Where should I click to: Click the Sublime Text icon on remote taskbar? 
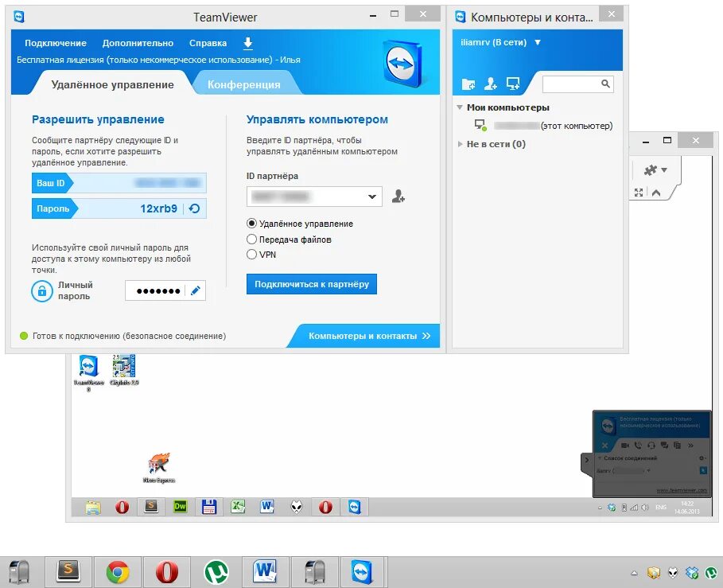point(151,506)
